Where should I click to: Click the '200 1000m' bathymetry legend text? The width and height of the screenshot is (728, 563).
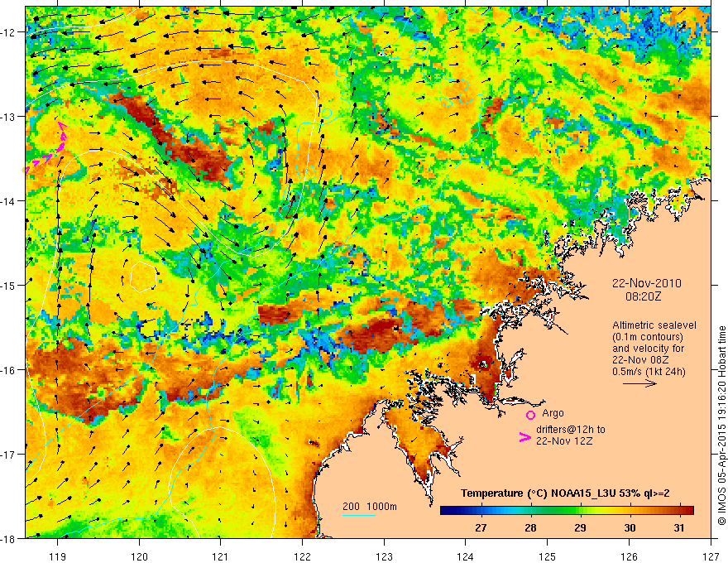click(370, 507)
